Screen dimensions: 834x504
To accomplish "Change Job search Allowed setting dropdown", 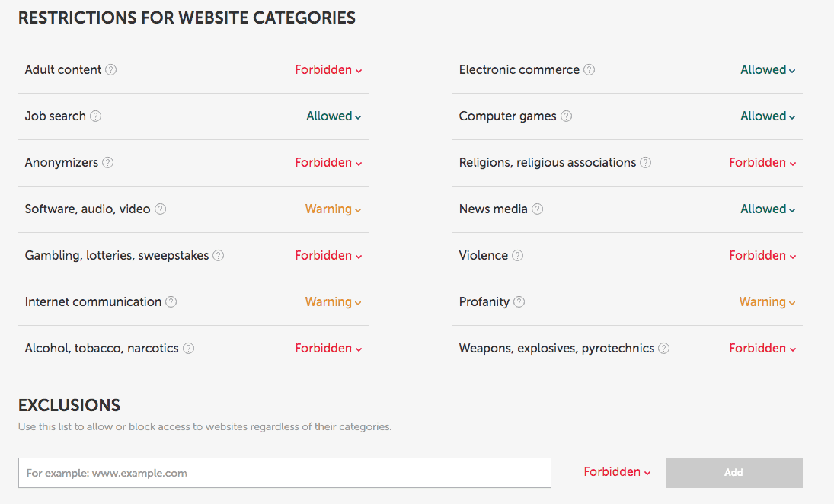I will click(334, 116).
